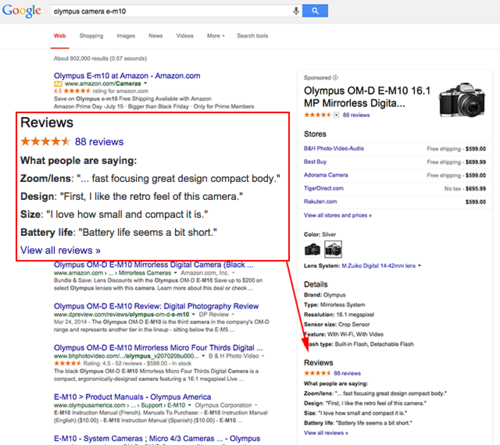Select the Web tab
The width and height of the screenshot is (500, 445).
pos(60,36)
